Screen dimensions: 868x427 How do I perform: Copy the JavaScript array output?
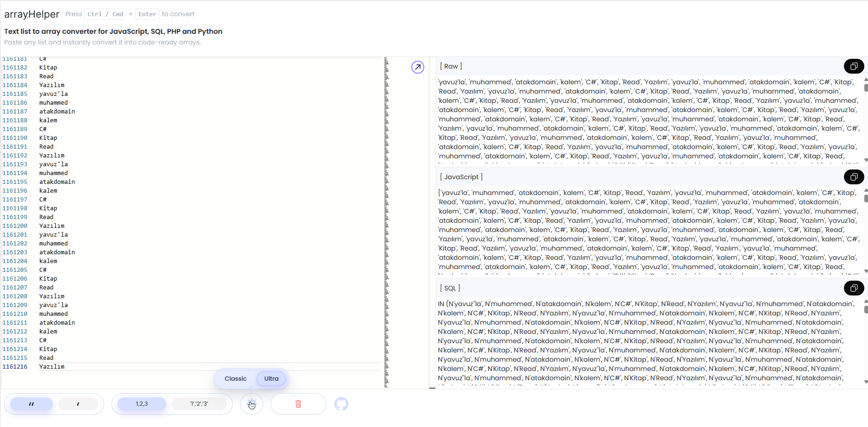click(x=854, y=177)
